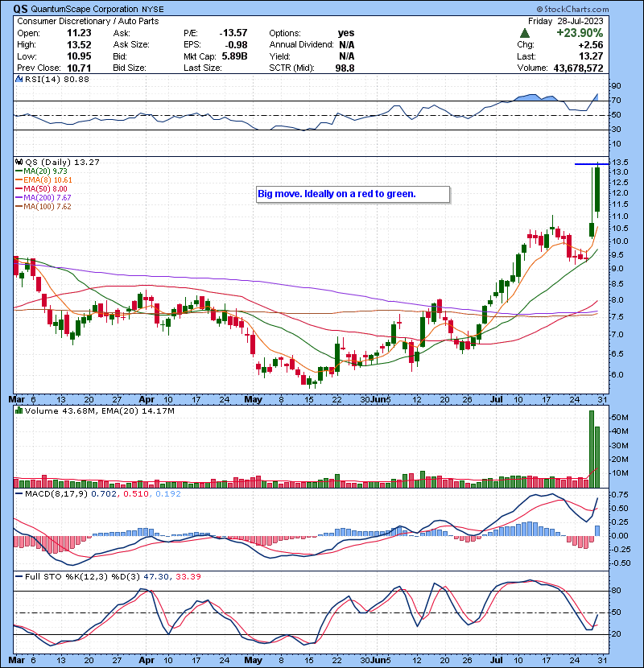Click the SCTR (Mid) value 98.8
The width and height of the screenshot is (644, 668).
tap(345, 68)
